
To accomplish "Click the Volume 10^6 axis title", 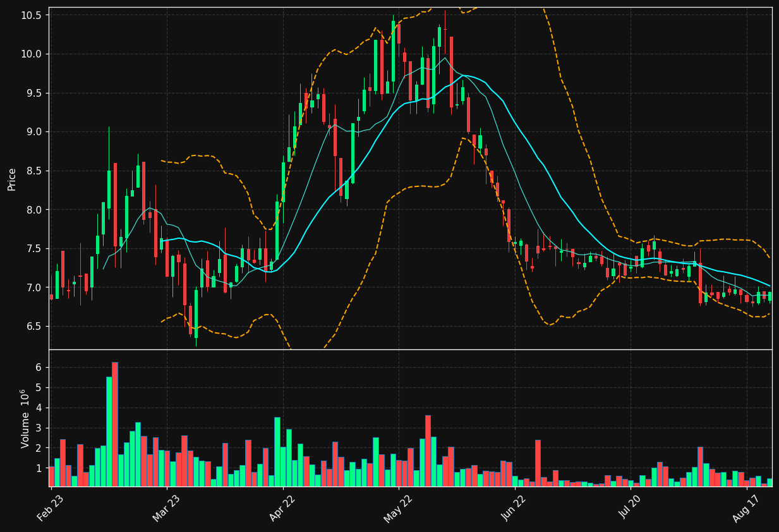I will click(x=25, y=418).
